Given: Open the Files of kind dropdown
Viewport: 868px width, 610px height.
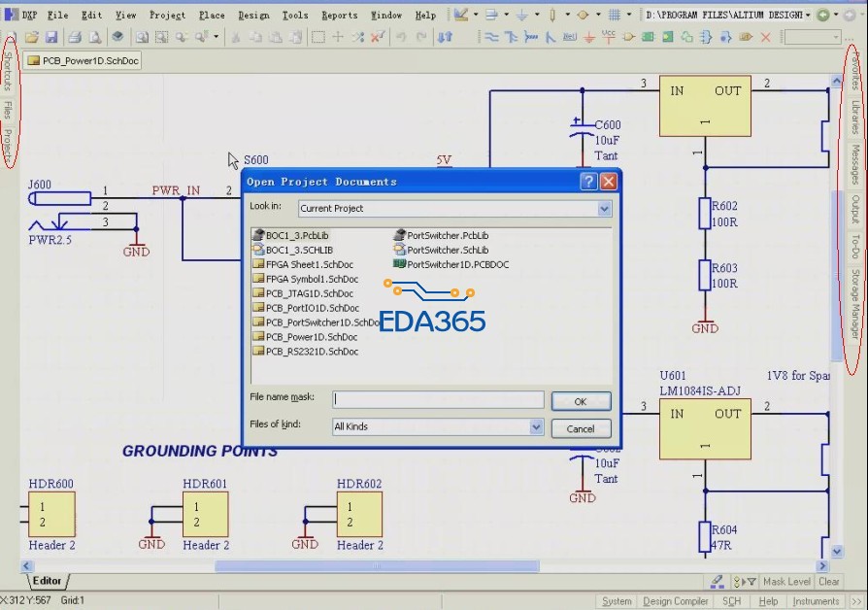Looking at the screenshot, I should pyautogui.click(x=536, y=426).
